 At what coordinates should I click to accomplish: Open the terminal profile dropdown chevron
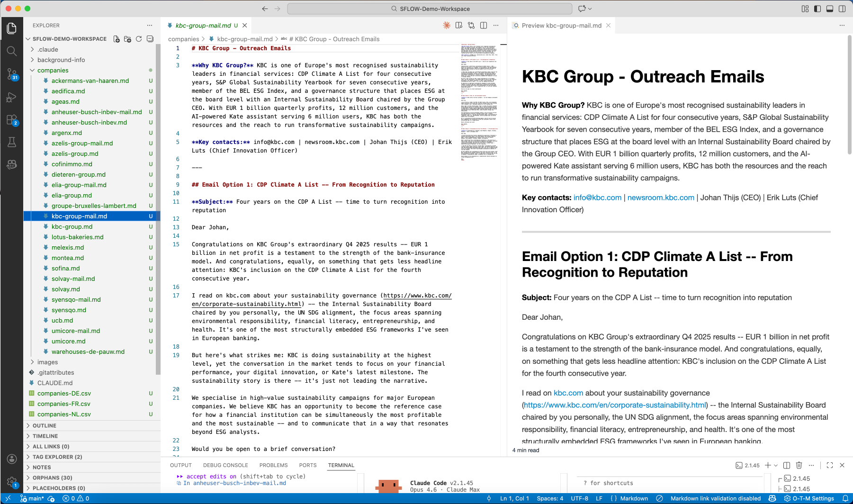(775, 465)
